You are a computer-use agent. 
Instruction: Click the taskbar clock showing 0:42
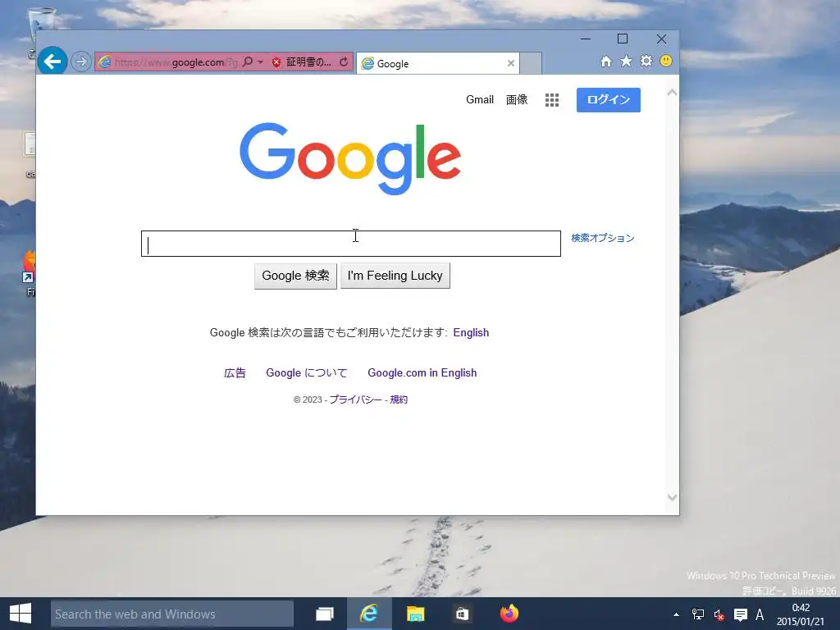click(801, 614)
